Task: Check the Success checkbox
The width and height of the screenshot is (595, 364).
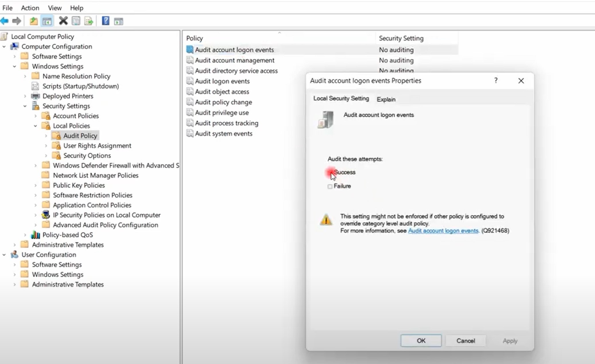Action: pyautogui.click(x=330, y=173)
